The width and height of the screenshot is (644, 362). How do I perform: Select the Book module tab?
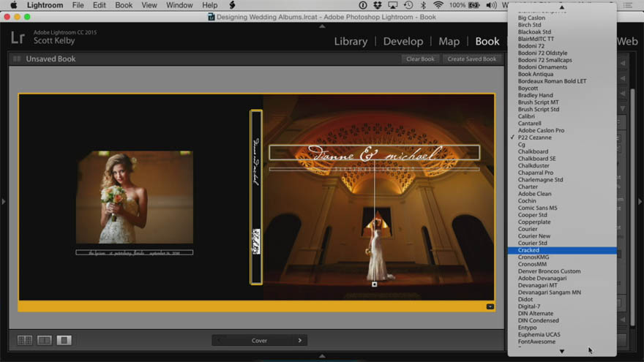[487, 42]
